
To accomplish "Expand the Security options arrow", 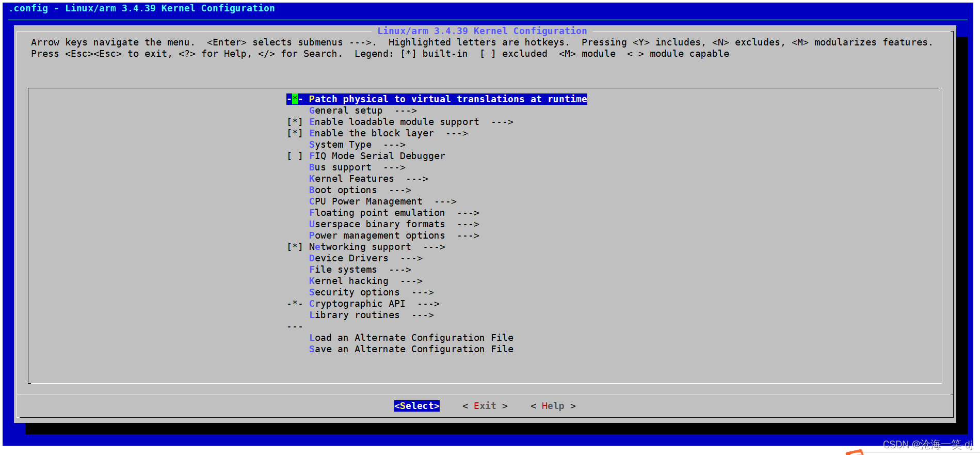I will (x=423, y=292).
